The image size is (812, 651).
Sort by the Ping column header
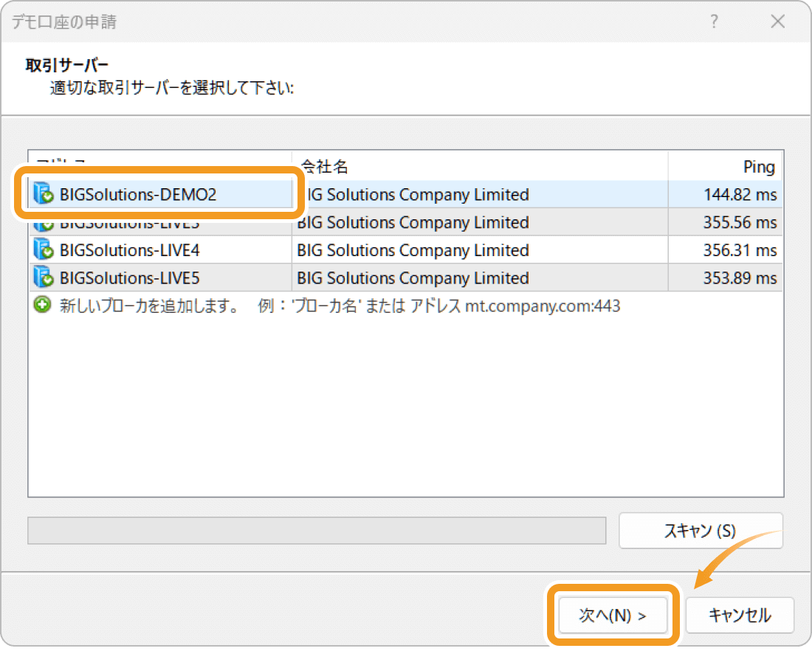[725, 166]
